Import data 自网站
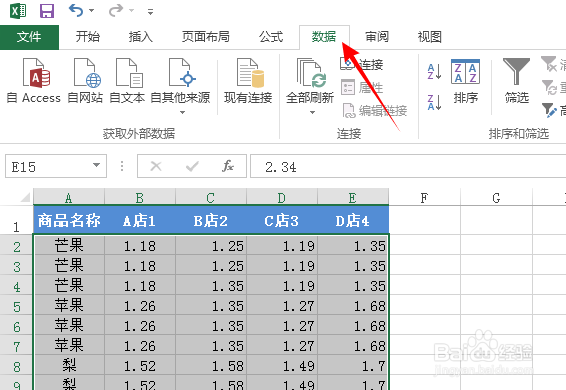This screenshot has height=390, width=566. coord(85,81)
